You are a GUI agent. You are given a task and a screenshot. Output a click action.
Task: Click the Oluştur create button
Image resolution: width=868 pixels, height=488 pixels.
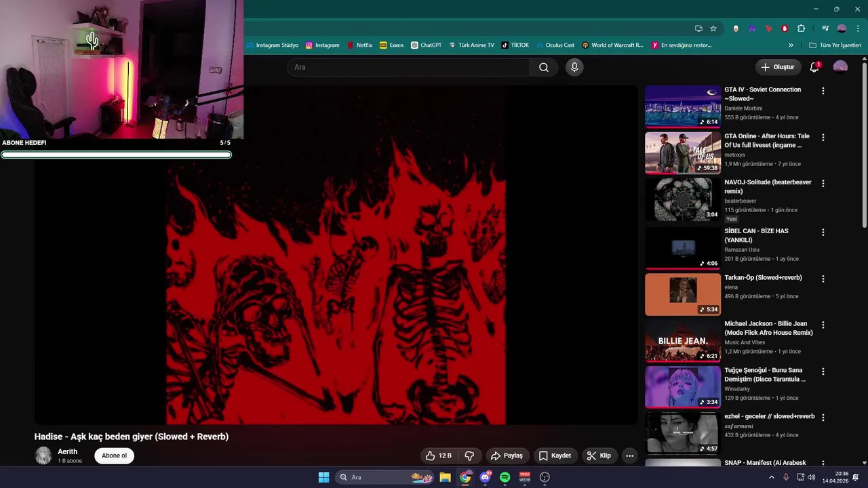(777, 67)
